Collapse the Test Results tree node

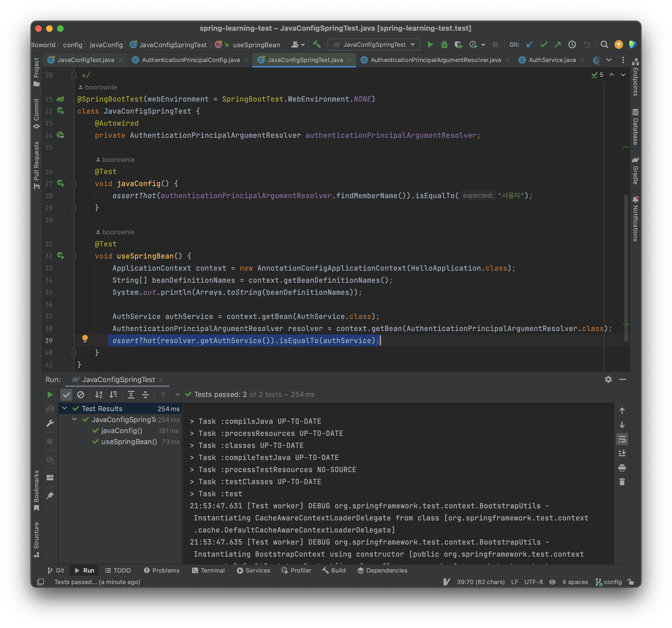pos(64,408)
